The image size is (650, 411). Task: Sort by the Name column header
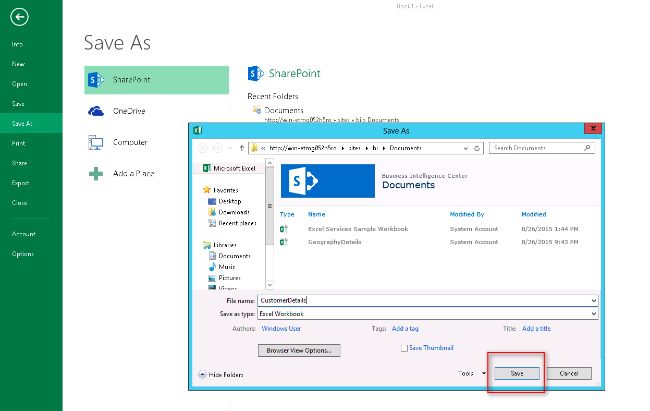(316, 214)
